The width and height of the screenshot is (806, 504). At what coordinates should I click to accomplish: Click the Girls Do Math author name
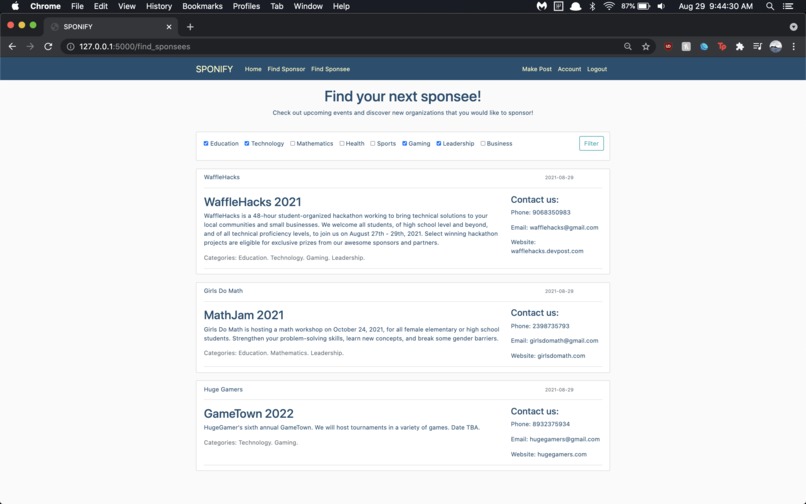tap(223, 291)
